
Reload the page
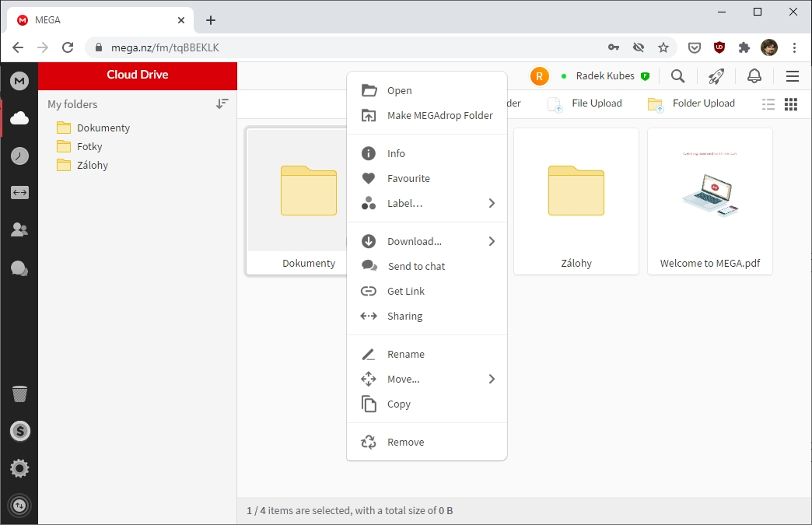tap(68, 47)
